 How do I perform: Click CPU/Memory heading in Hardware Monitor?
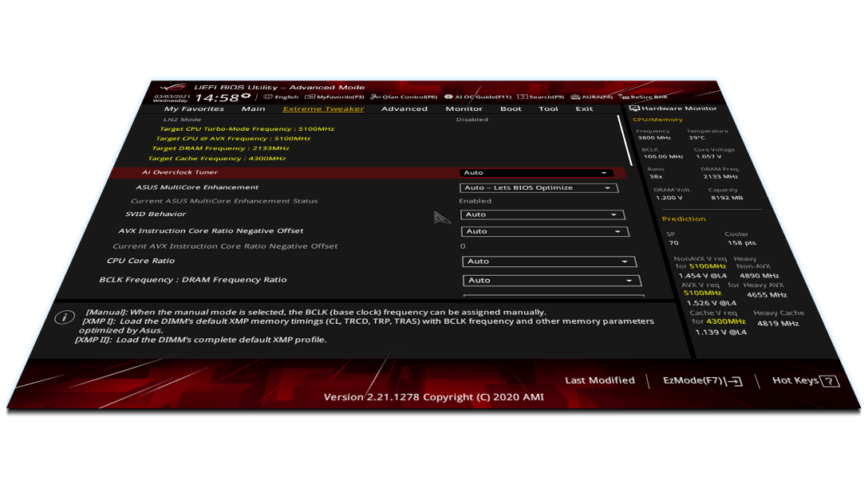pos(657,120)
